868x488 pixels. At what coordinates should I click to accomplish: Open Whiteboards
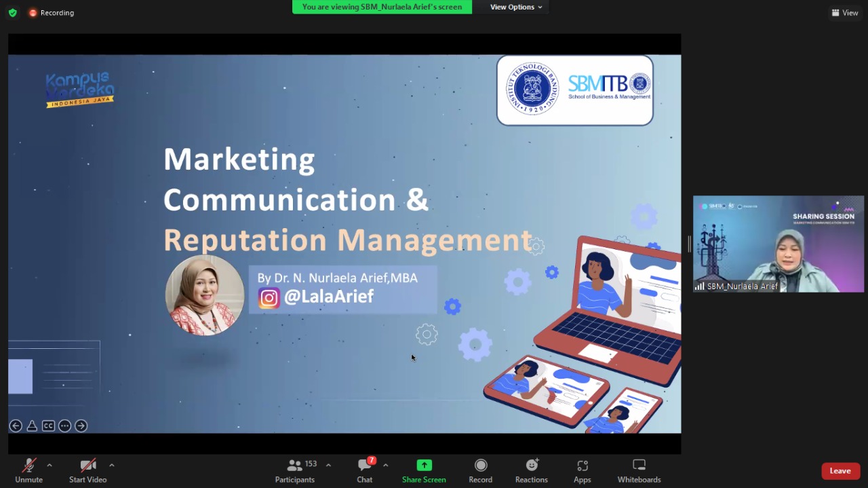639,471
